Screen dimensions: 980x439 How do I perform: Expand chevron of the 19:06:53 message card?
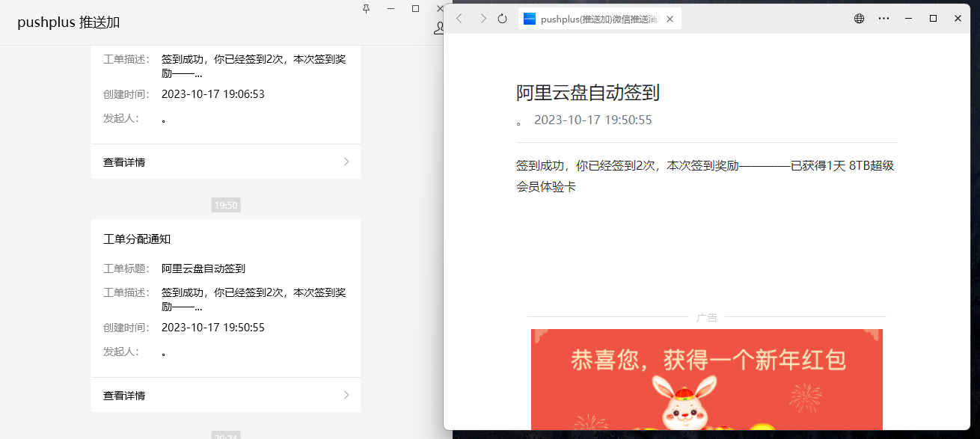(x=346, y=162)
